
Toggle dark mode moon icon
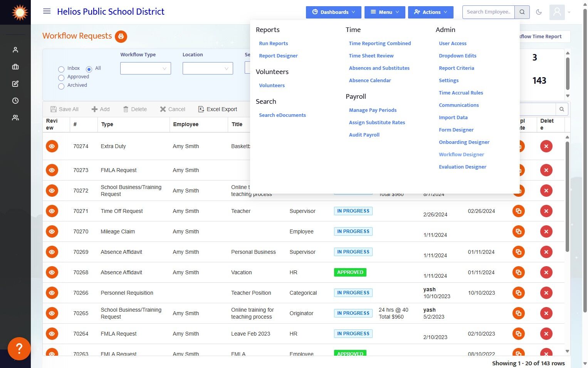click(x=539, y=12)
